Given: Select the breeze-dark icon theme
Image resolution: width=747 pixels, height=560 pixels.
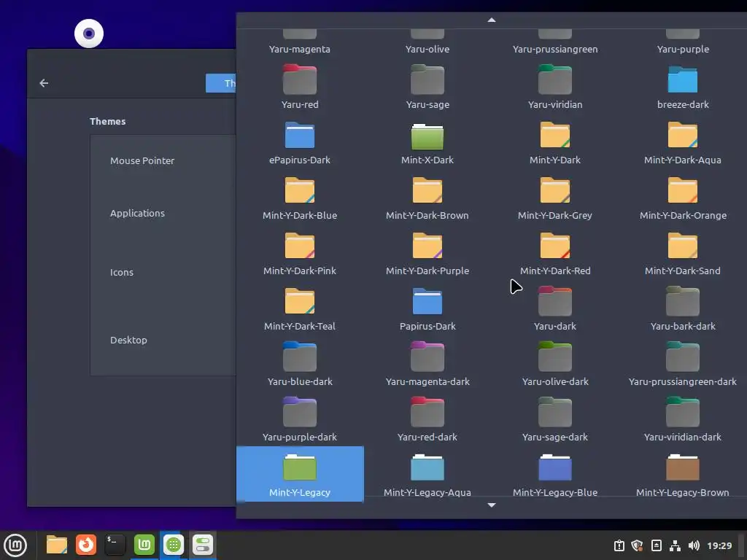Looking at the screenshot, I should click(683, 86).
